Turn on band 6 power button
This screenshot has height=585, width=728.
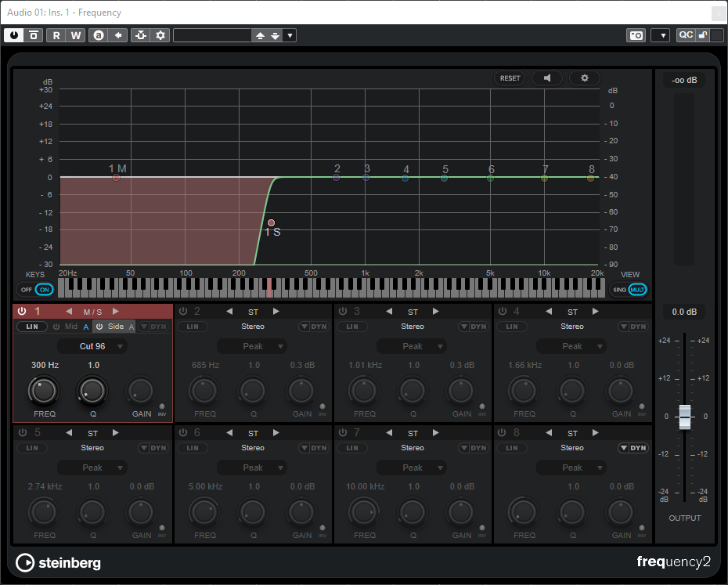(183, 432)
